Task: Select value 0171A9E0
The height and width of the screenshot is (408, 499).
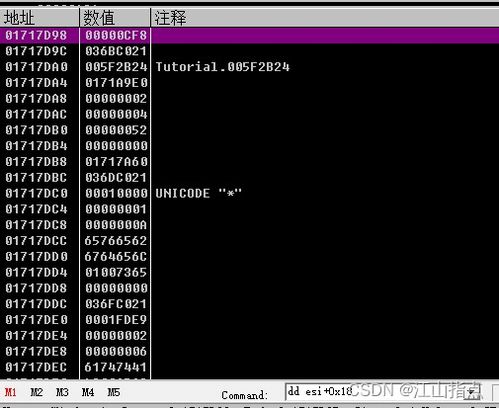Action: [x=116, y=83]
